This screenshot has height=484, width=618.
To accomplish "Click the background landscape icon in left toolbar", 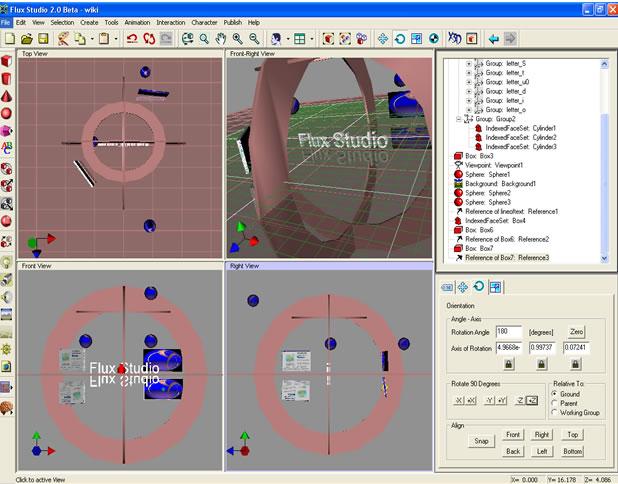I will point(6,314).
